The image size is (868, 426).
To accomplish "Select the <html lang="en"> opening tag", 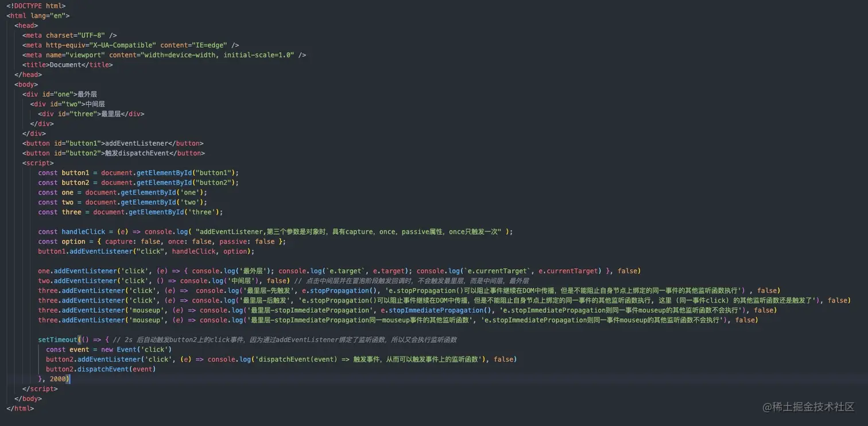I will (x=38, y=16).
